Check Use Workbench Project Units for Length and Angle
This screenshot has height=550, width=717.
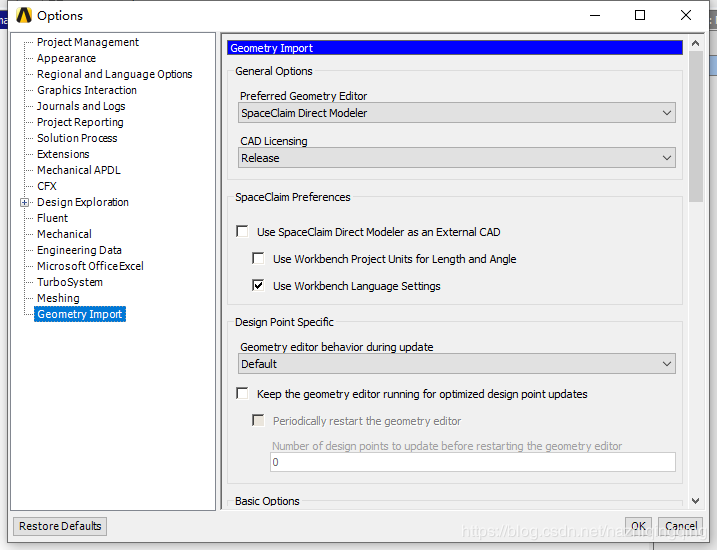258,258
